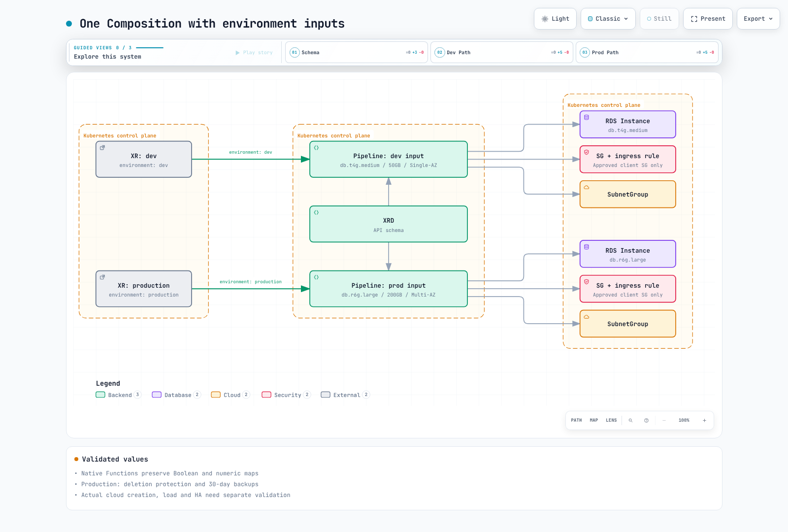Viewport: 788px width, 532px height.
Task: Click the Present button
Action: click(708, 19)
